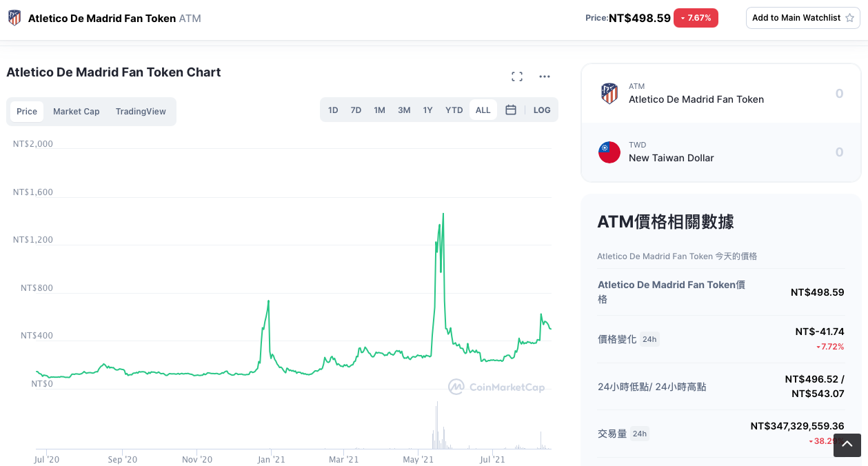Switch to the Market Cap tab
Screen dimensions: 868x466
(77, 112)
